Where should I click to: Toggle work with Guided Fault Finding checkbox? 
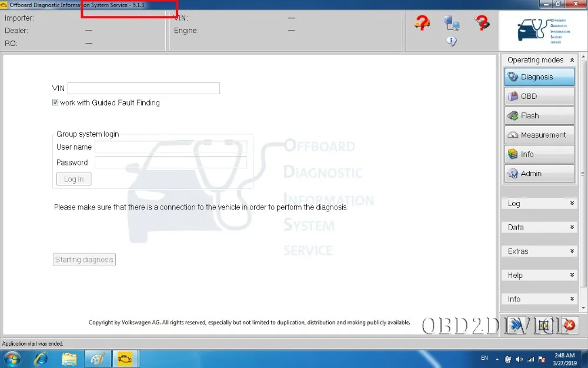point(55,102)
